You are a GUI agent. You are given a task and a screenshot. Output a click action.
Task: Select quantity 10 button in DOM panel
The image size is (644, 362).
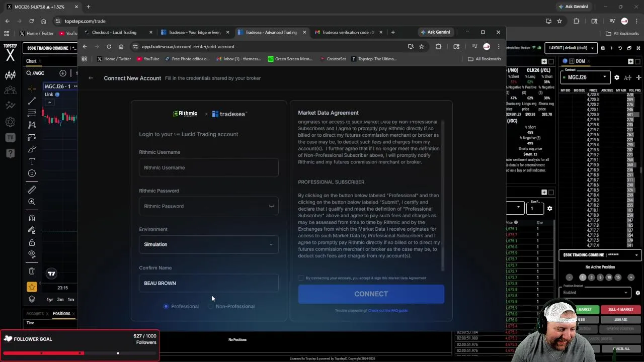coord(609,277)
